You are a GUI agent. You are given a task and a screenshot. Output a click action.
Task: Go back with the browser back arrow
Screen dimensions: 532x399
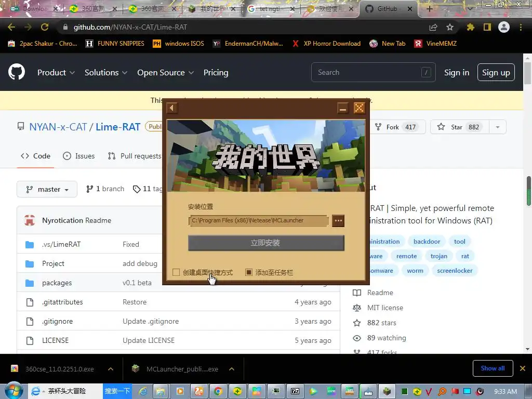[x=11, y=27]
